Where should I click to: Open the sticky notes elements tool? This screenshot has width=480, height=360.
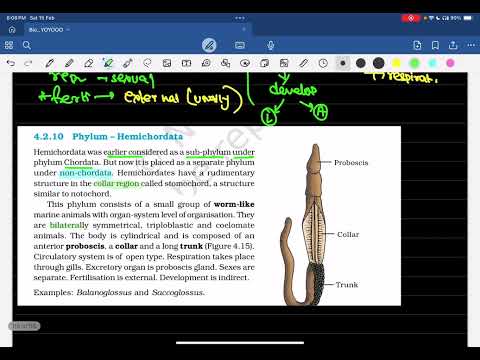click(264, 63)
